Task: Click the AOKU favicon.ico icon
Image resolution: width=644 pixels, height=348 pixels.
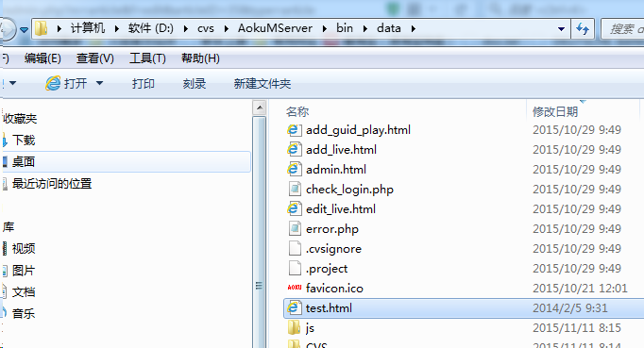Action: click(x=294, y=288)
